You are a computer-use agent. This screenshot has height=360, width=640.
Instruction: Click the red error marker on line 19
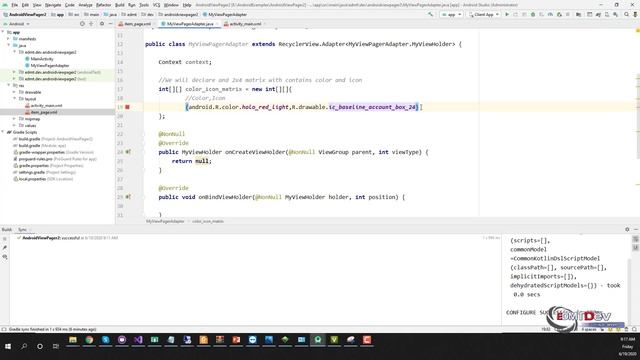(127, 107)
